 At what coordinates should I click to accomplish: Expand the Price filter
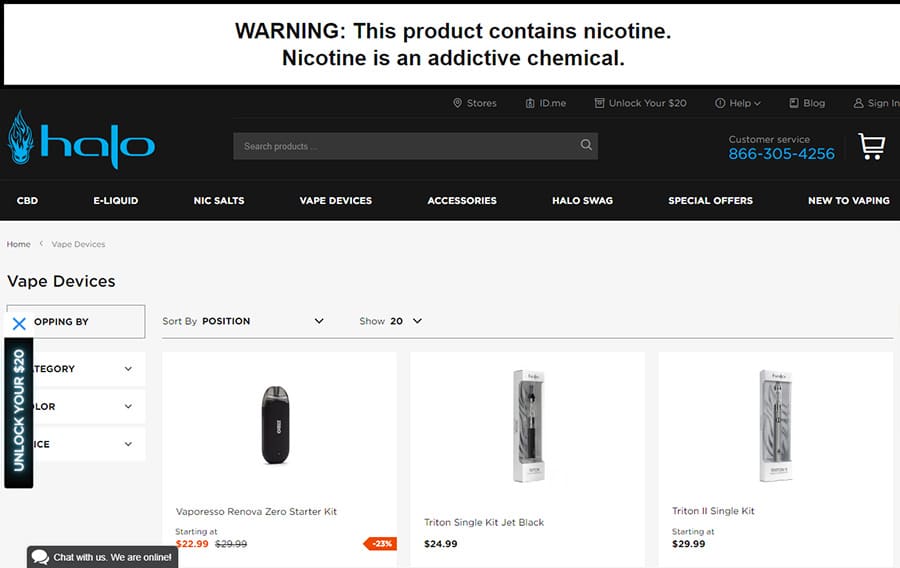(x=128, y=444)
